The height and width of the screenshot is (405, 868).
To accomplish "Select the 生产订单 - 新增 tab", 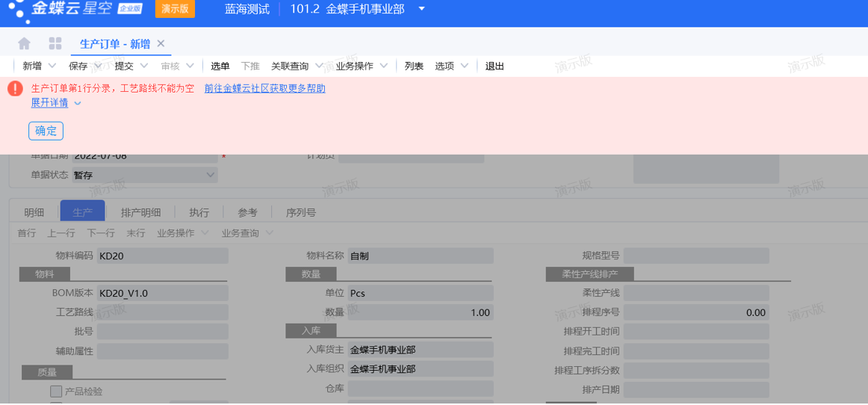I will (115, 44).
